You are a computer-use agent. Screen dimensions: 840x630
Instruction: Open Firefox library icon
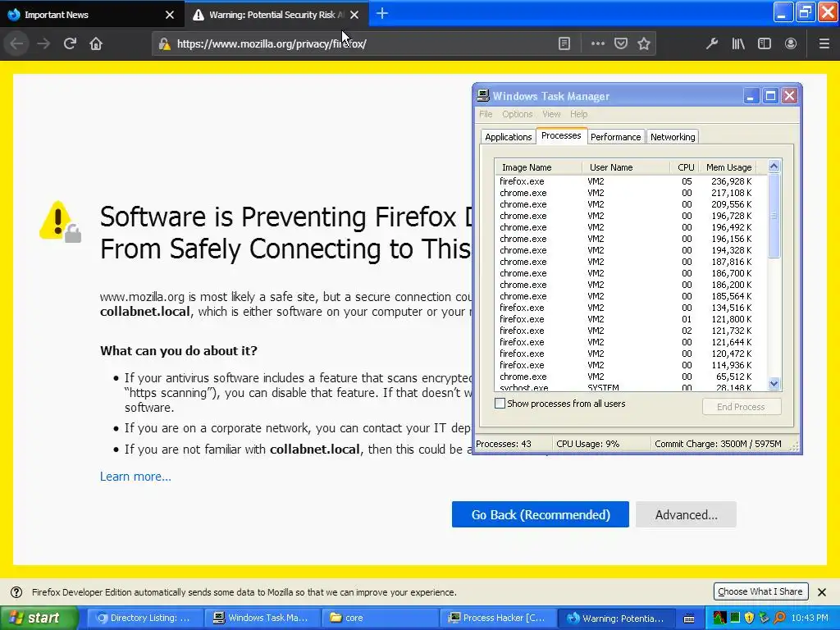click(738, 43)
